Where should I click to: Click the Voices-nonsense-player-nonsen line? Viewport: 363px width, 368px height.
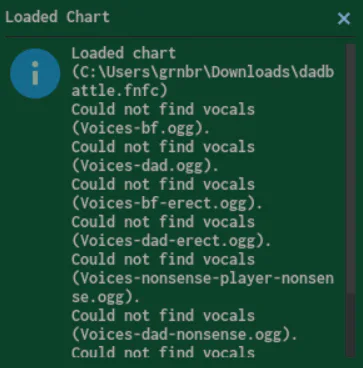[203, 278]
